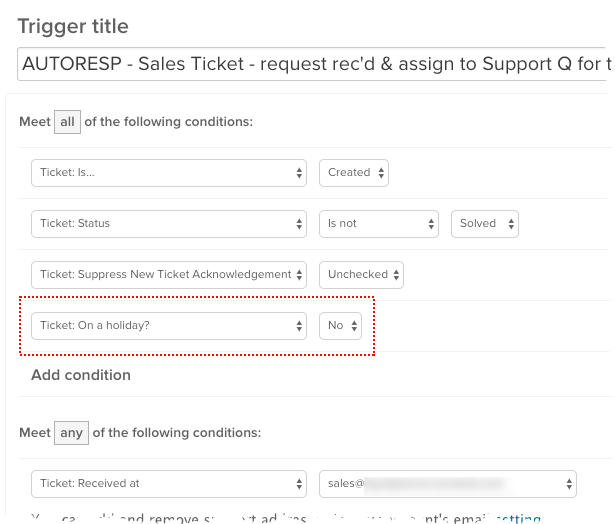Click the 'Trigger title' heading label
Image resolution: width=615 pixels, height=524 pixels.
tap(73, 25)
